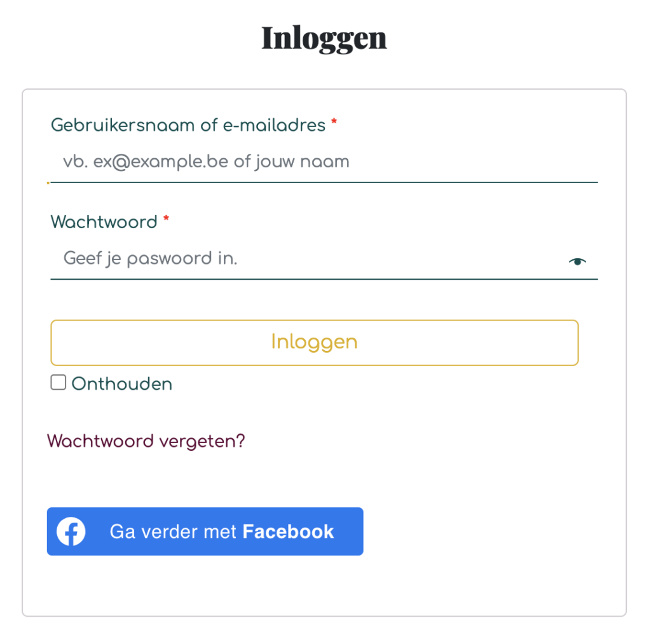This screenshot has height=644, width=651.
Task: Show password with the eye icon
Action: (577, 261)
